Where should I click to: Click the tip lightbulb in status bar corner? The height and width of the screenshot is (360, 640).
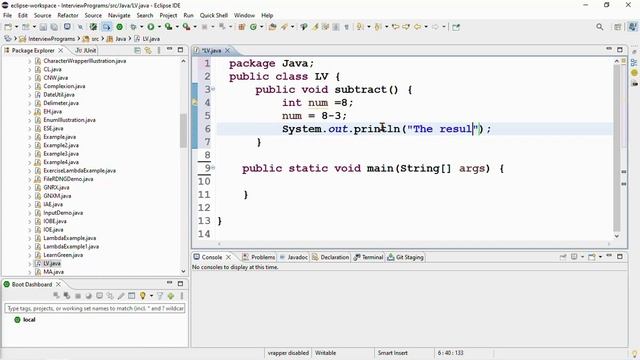coord(635,353)
